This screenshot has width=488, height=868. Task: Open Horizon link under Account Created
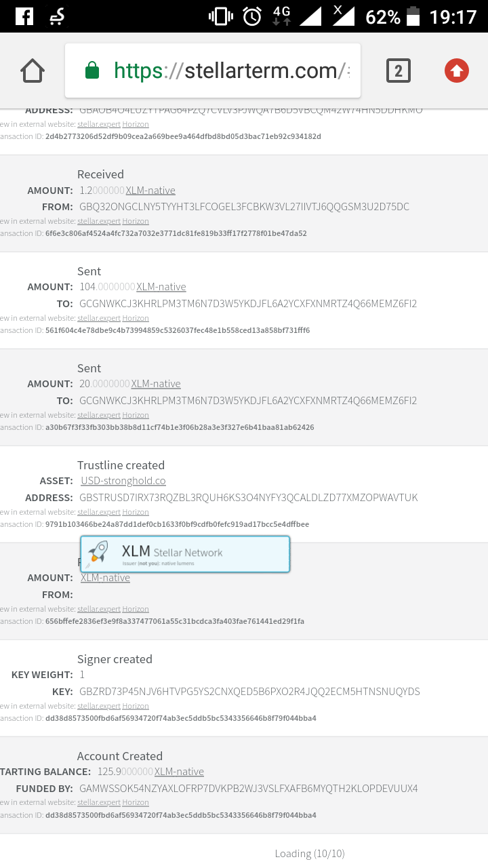(136, 802)
